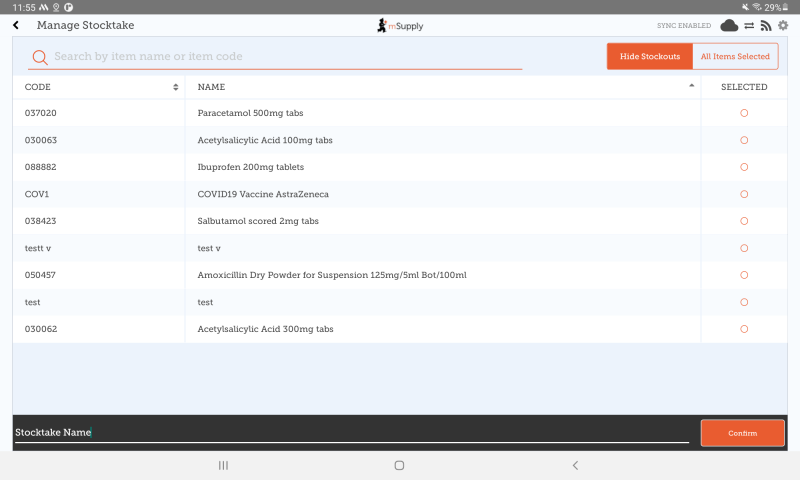Tap the cloud sync icon
Viewport: 800px width, 480px height.
pos(729,25)
